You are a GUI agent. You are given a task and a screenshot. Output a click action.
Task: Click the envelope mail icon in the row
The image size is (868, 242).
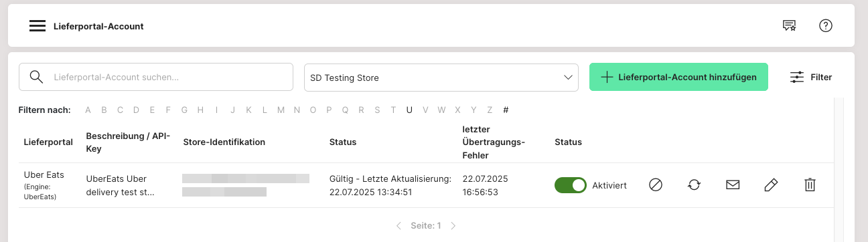point(733,185)
